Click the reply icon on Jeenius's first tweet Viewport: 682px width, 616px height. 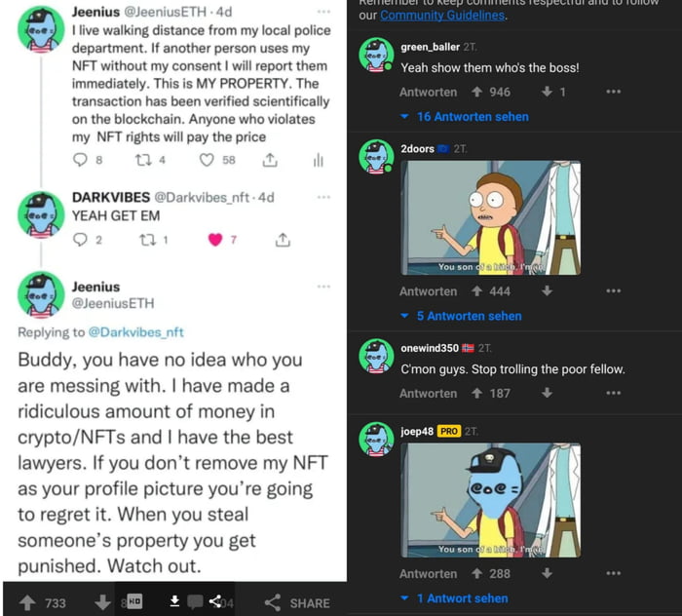81,160
